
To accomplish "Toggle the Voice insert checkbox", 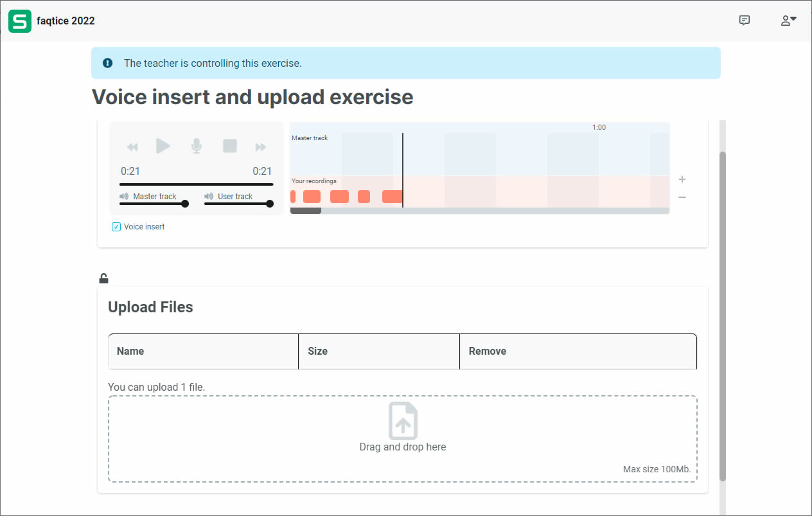I will (x=116, y=227).
